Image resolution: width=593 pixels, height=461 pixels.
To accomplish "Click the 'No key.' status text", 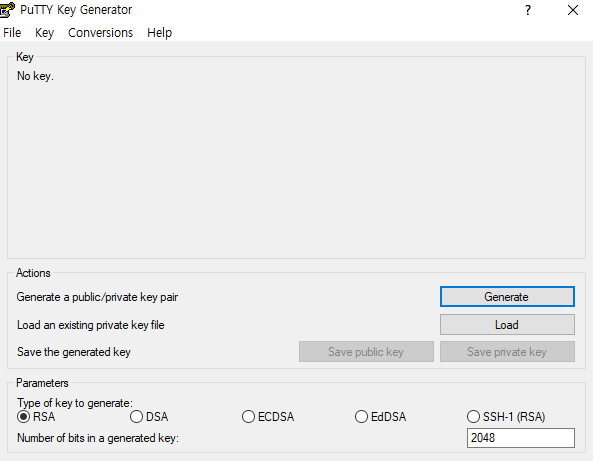I will pos(35,76).
